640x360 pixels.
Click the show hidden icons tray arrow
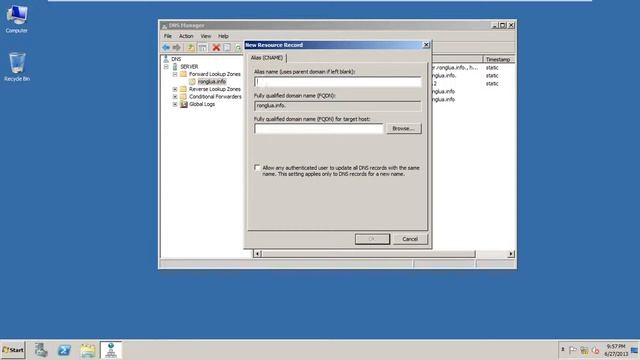point(562,349)
